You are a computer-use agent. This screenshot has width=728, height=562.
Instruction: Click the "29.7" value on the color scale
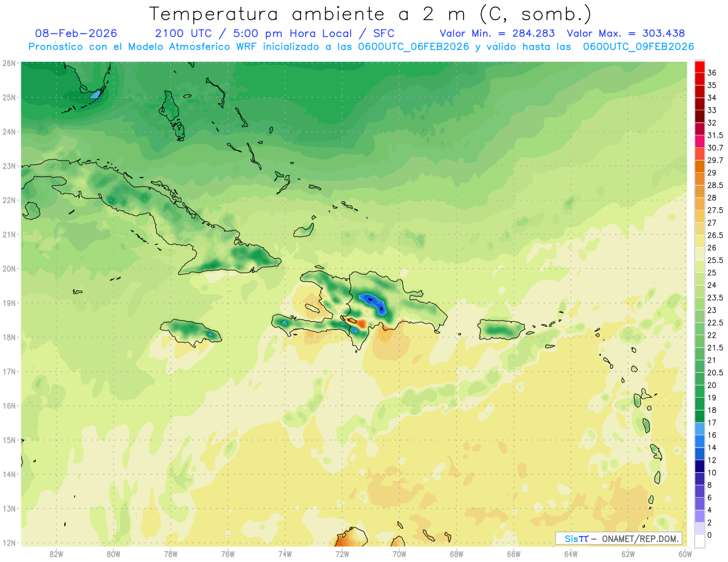coord(715,160)
